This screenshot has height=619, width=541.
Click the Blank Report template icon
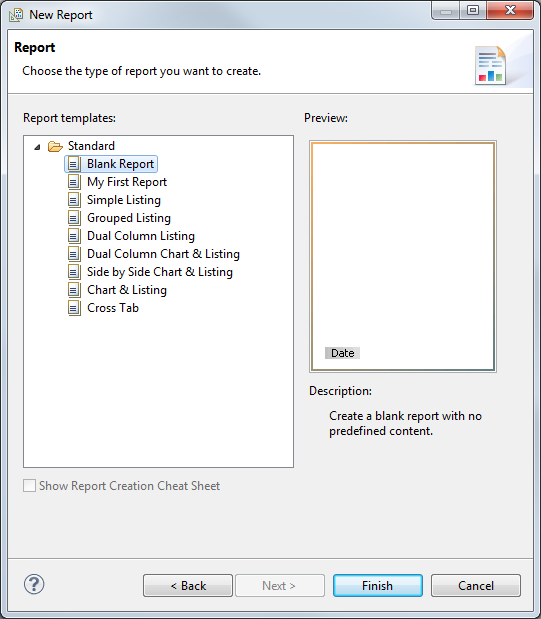[x=74, y=164]
